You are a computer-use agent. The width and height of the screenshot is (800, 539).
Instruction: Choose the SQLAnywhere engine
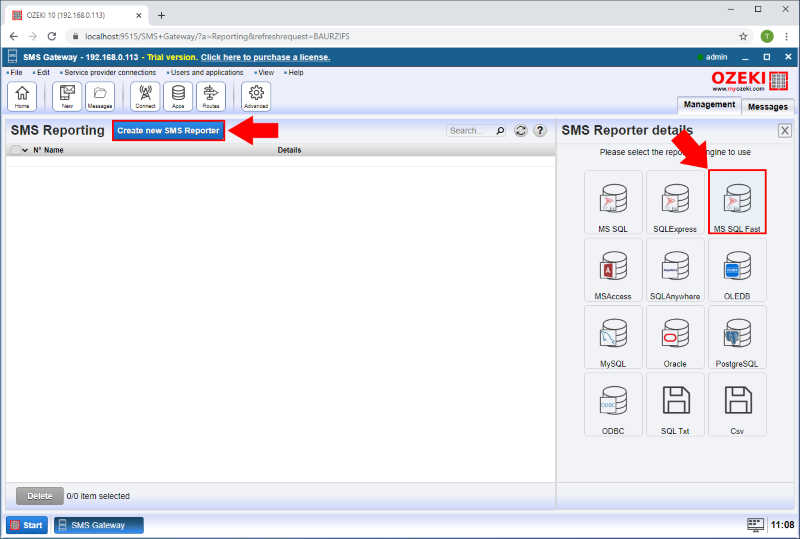click(x=675, y=270)
